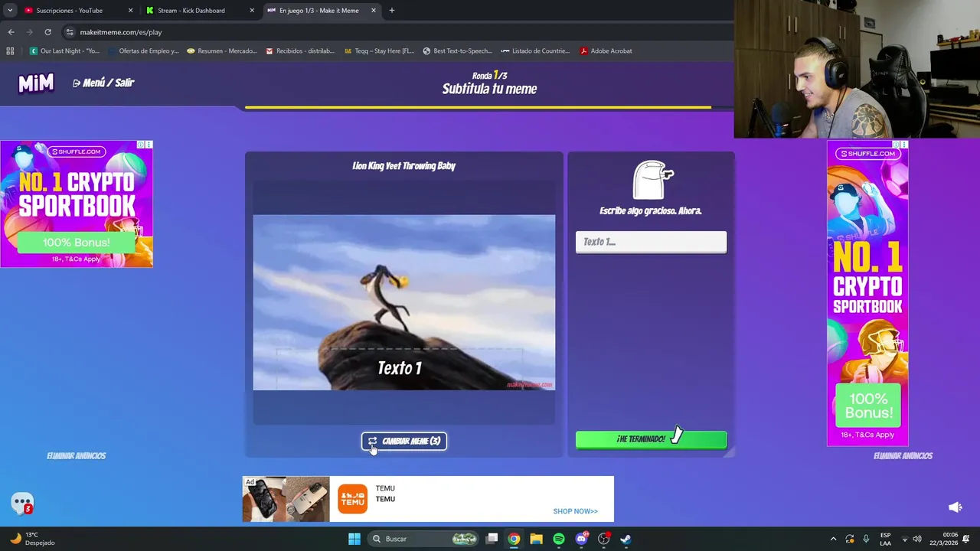Click SHOP NOW on Temu ad
This screenshot has width=980, height=551.
point(575,511)
